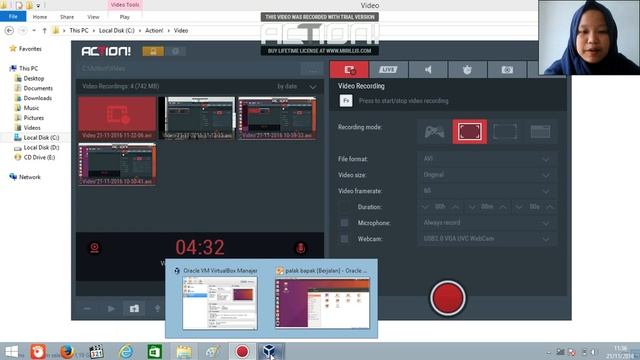Click the delete recording minus icon
640x360 pixels.
pyautogui.click(x=87, y=309)
